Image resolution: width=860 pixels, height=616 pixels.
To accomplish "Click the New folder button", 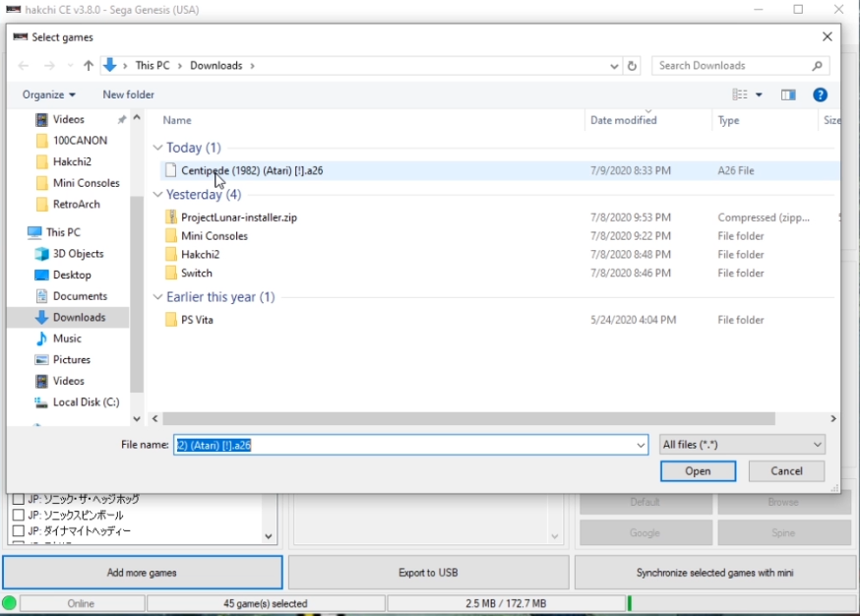I will coord(128,94).
